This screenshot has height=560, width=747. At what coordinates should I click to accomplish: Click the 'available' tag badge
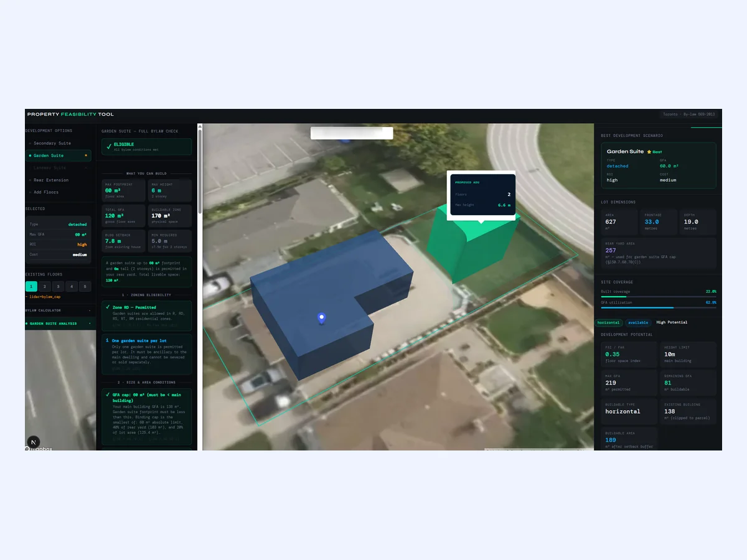pos(638,322)
